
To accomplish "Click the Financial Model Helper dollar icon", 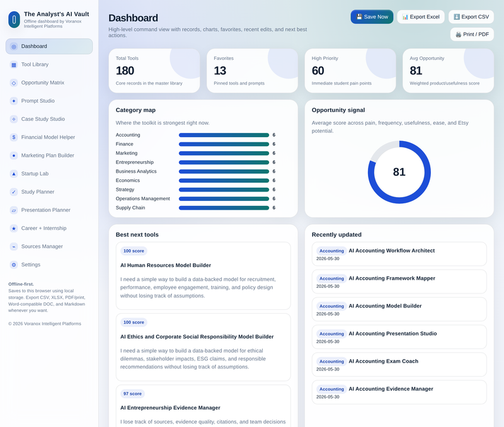I will [14, 137].
